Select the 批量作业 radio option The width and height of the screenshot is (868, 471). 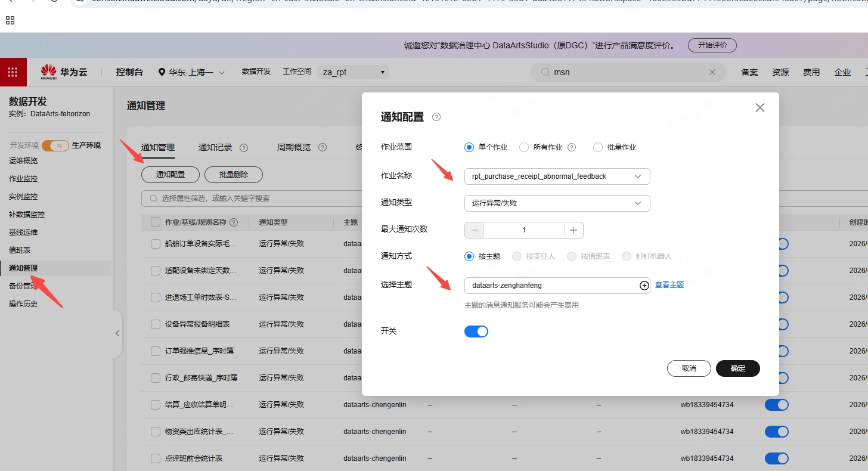pyautogui.click(x=598, y=147)
